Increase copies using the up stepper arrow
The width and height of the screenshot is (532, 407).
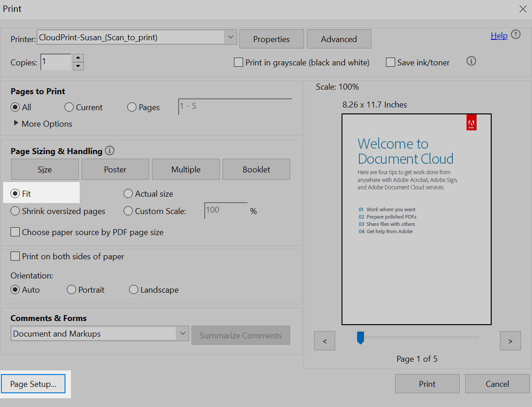pyautogui.click(x=78, y=59)
